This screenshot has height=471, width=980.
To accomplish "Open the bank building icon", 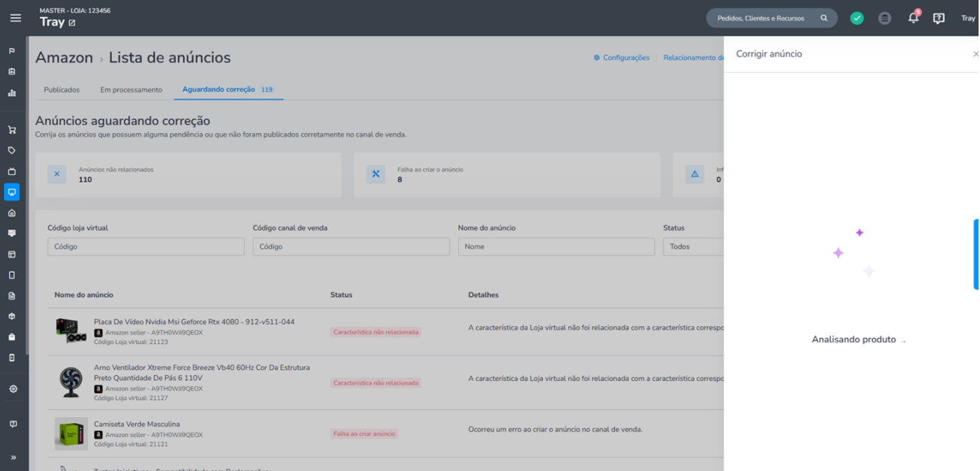I will [x=885, y=18].
